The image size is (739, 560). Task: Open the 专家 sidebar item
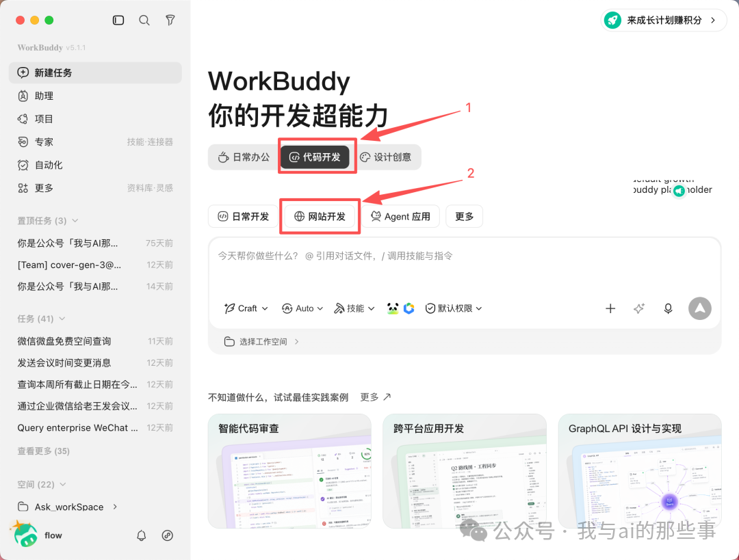(x=95, y=142)
